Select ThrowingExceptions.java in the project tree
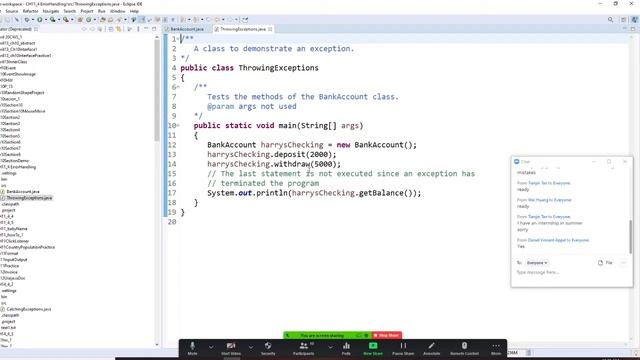The height and width of the screenshot is (360, 640). pos(29,198)
